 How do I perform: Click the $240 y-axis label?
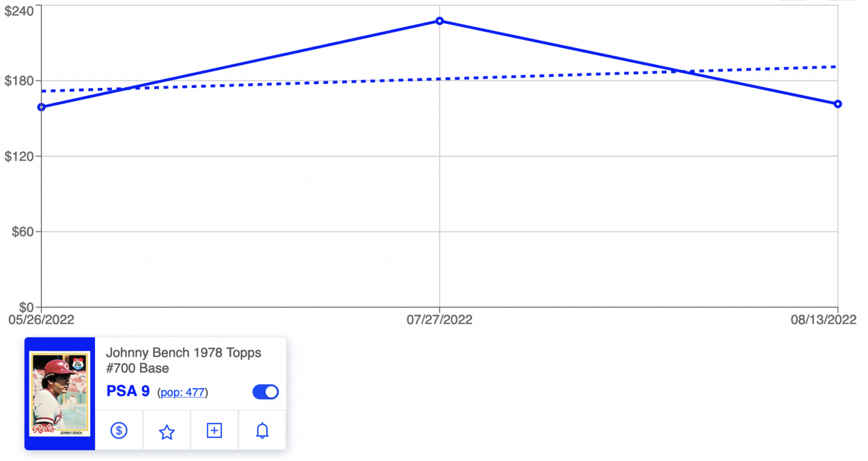tap(19, 11)
